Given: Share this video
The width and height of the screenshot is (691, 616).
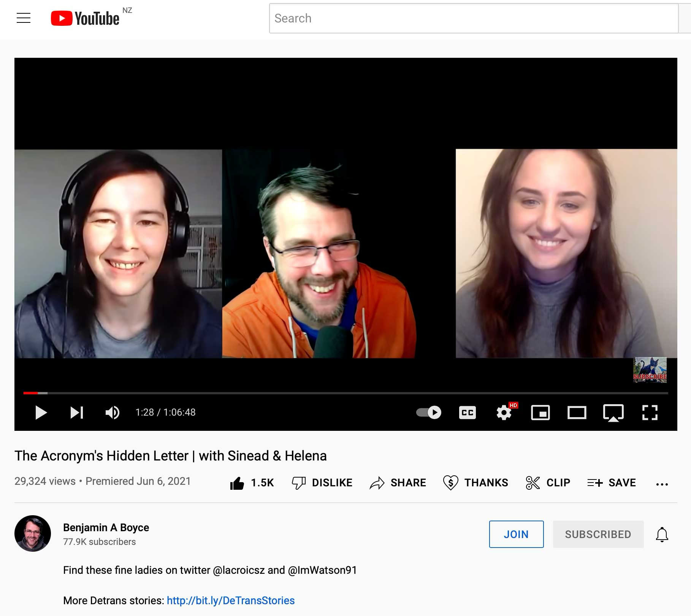Looking at the screenshot, I should click(x=398, y=483).
